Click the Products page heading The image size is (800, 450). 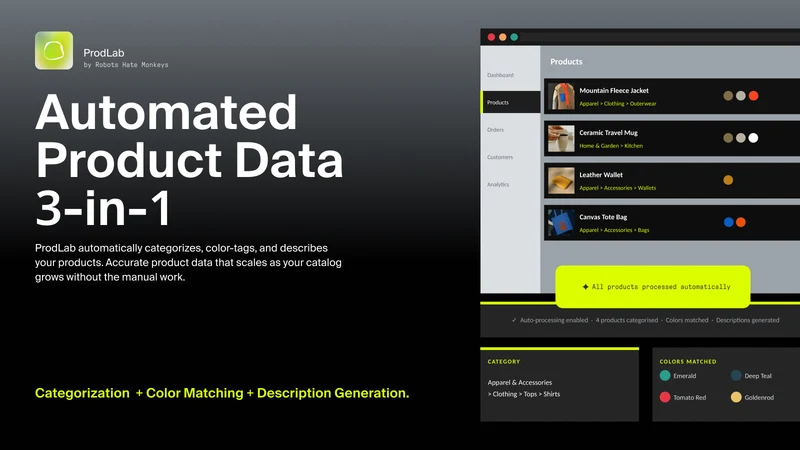click(566, 62)
